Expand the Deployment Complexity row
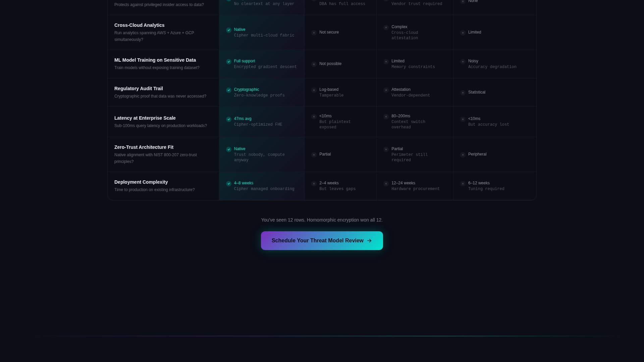The width and height of the screenshot is (644, 362). coord(141,182)
